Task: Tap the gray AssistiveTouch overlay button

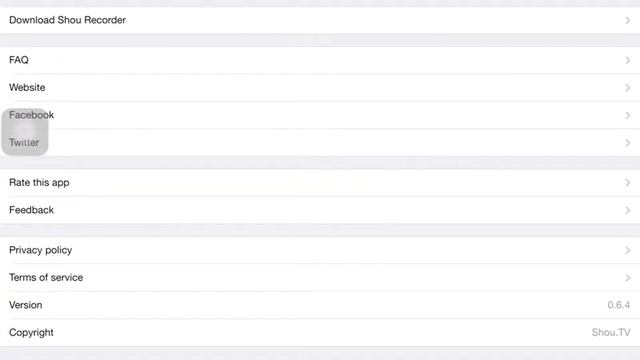Action: click(x=25, y=132)
